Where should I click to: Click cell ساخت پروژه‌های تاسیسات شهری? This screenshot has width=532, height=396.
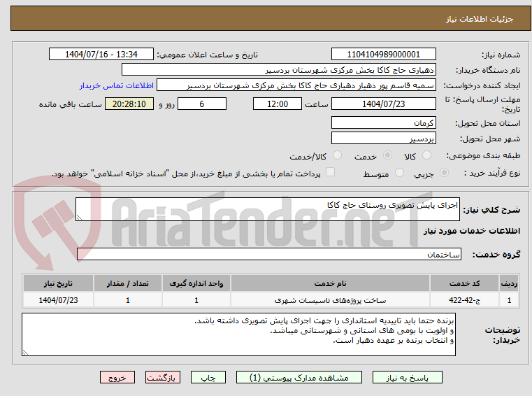point(330,300)
